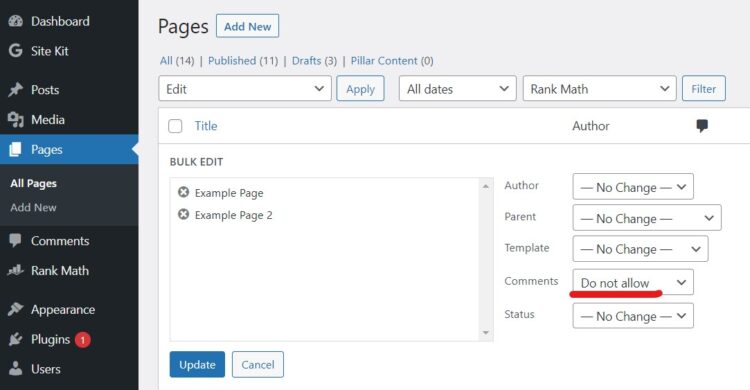The width and height of the screenshot is (750, 390).
Task: Click Example Page text in bulk edit list
Action: point(229,193)
